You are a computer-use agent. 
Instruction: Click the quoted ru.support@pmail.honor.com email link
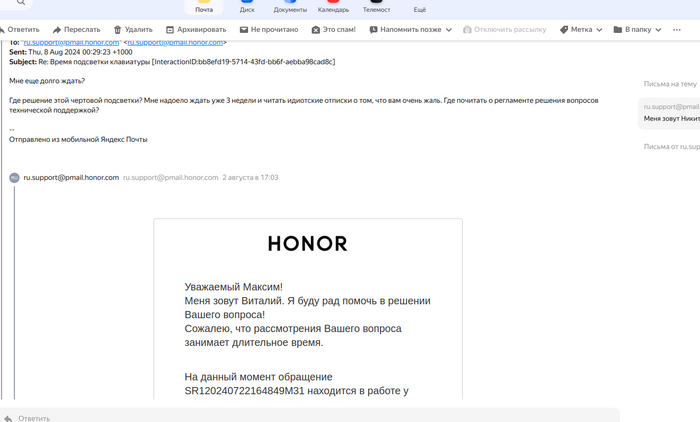tap(71, 43)
